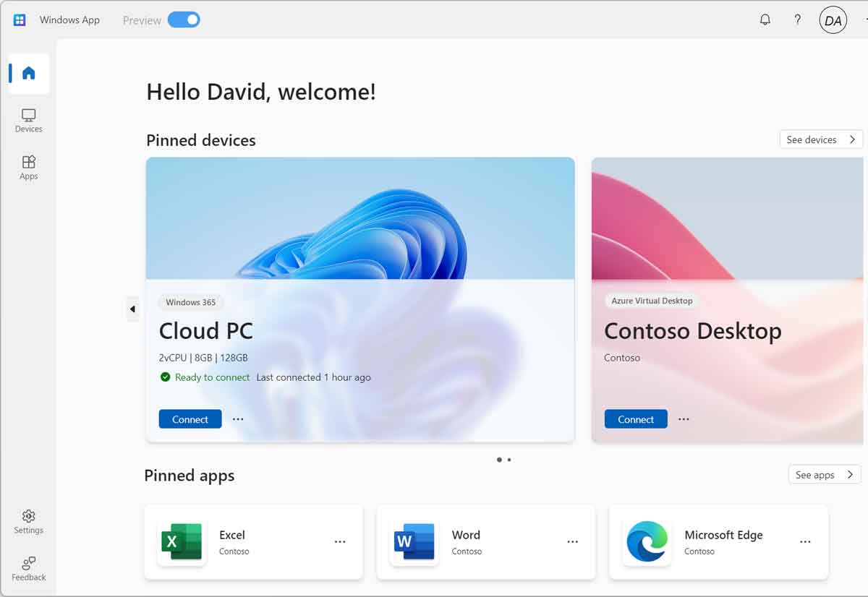Open the Devices section from the sidebar
868x597 pixels.
click(x=28, y=120)
